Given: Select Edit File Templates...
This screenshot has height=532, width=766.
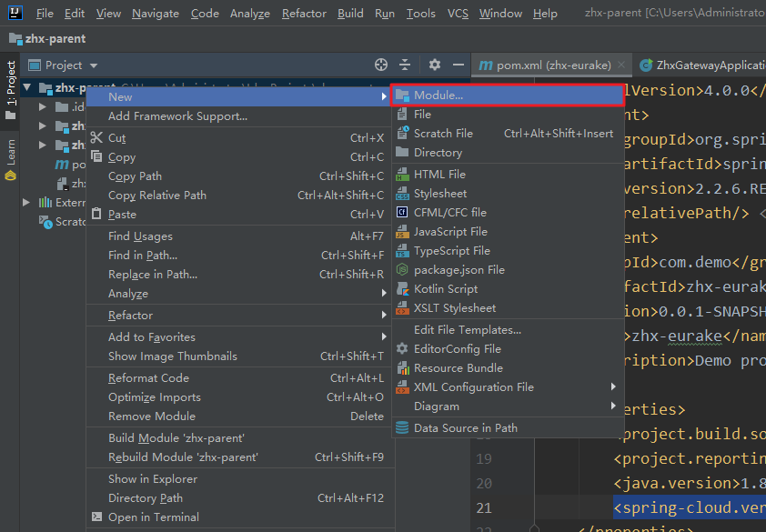Looking at the screenshot, I should (508, 330).
